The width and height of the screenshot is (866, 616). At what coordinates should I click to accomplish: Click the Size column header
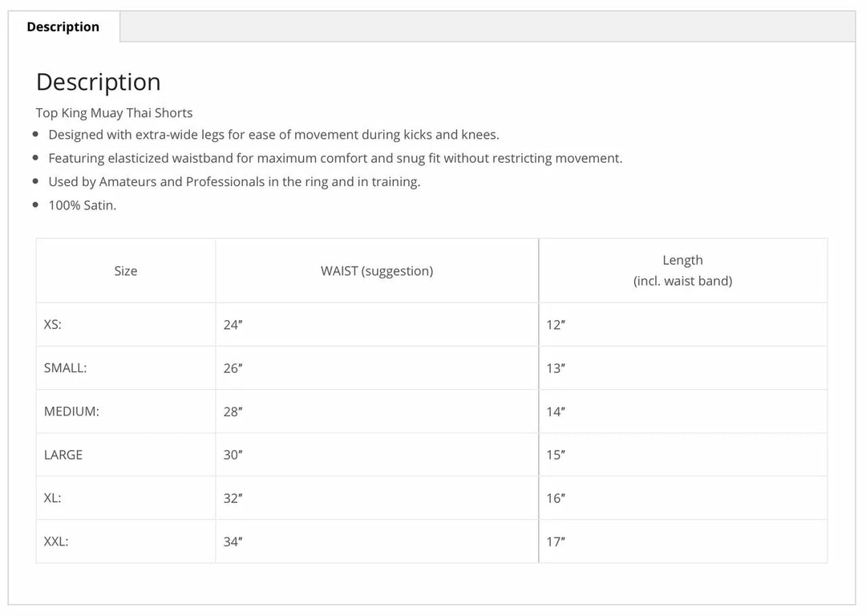(x=126, y=271)
